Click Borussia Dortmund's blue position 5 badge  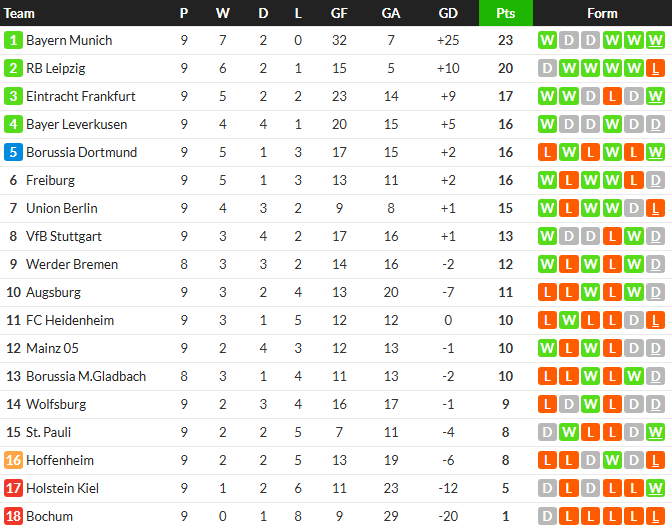13,153
